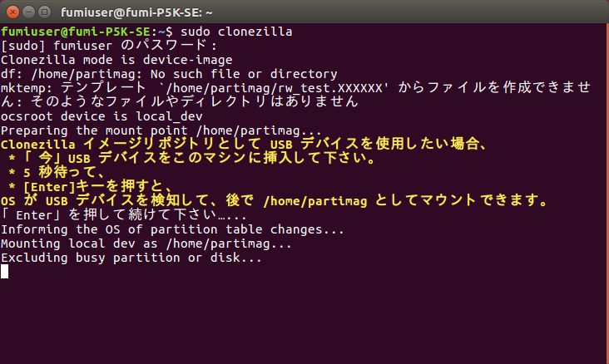This screenshot has height=364, width=609.
Task: Click the '「Enter」を押して続けて下さい' prompt line
Action: click(x=123, y=214)
